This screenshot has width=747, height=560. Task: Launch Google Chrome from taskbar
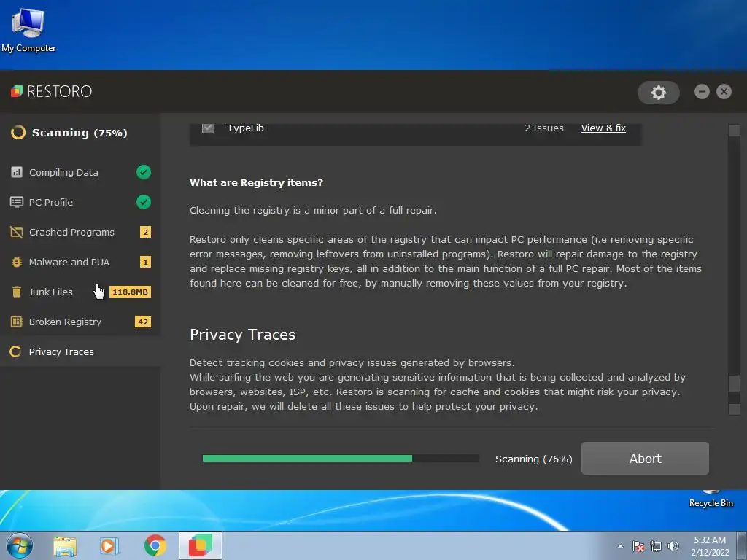tap(155, 545)
